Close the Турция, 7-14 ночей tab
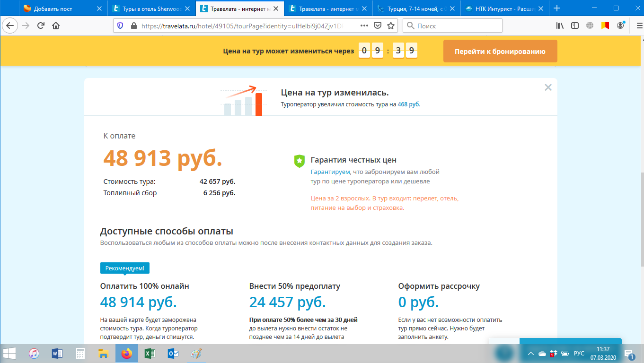Image resolution: width=644 pixels, height=363 pixels. (x=453, y=8)
